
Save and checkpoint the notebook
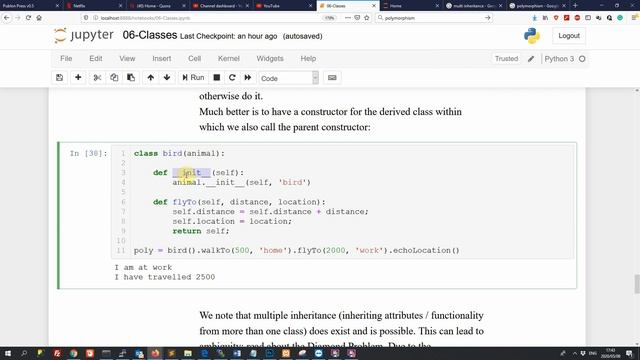coord(59,78)
